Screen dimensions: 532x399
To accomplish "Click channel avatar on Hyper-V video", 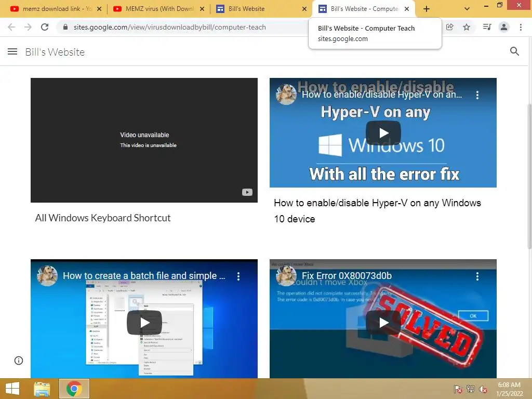I will click(x=286, y=95).
